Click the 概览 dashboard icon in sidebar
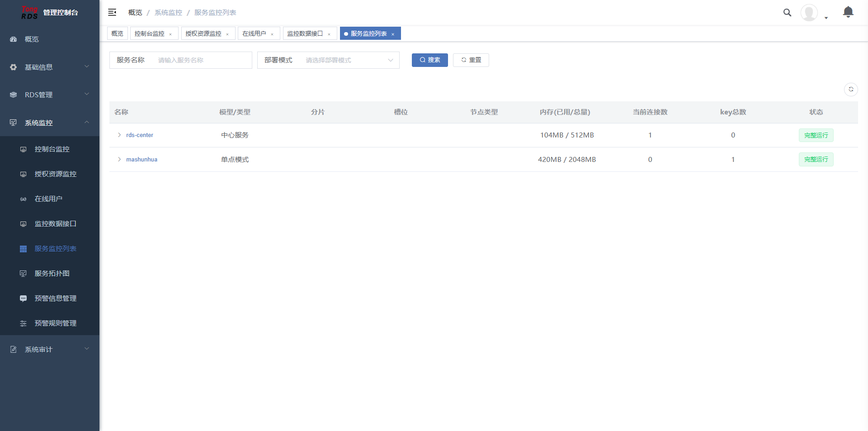Viewport: 868px width, 431px height. (x=14, y=39)
